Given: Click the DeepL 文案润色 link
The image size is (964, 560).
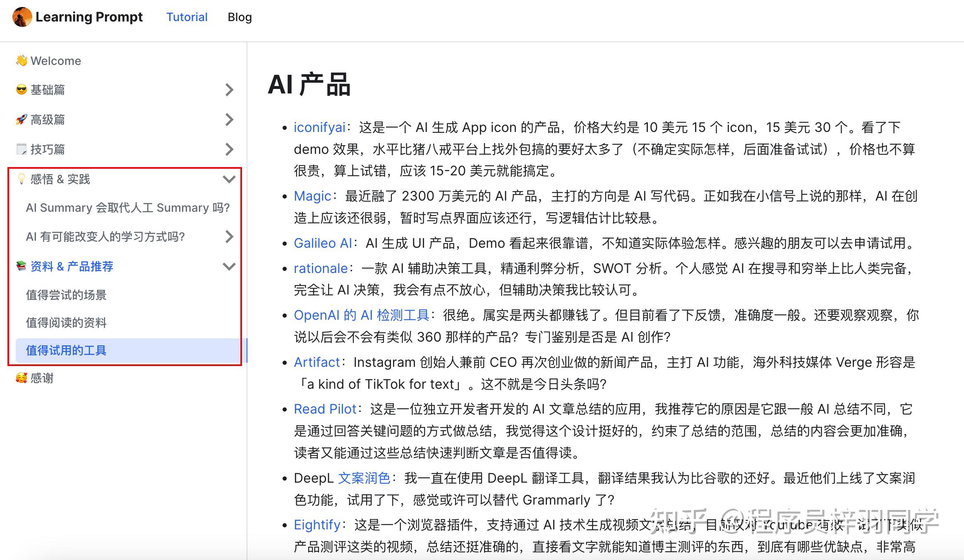Looking at the screenshot, I should [x=364, y=478].
